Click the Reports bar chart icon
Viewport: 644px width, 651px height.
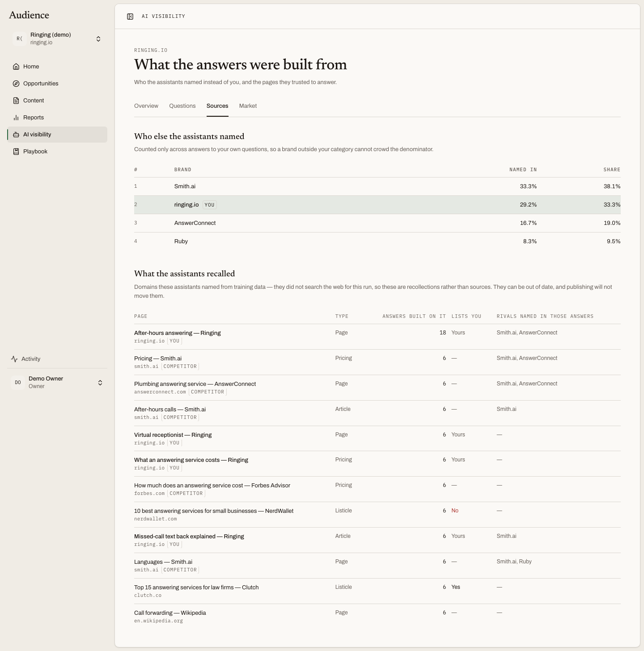(16, 118)
